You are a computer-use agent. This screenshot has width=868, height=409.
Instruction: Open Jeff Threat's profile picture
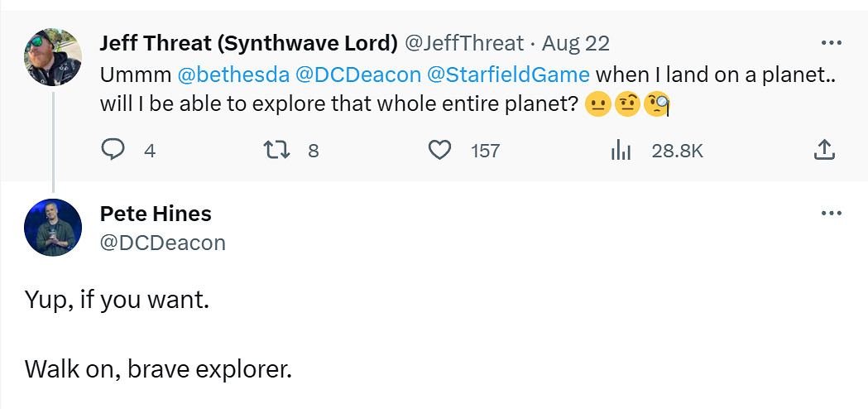(x=54, y=55)
